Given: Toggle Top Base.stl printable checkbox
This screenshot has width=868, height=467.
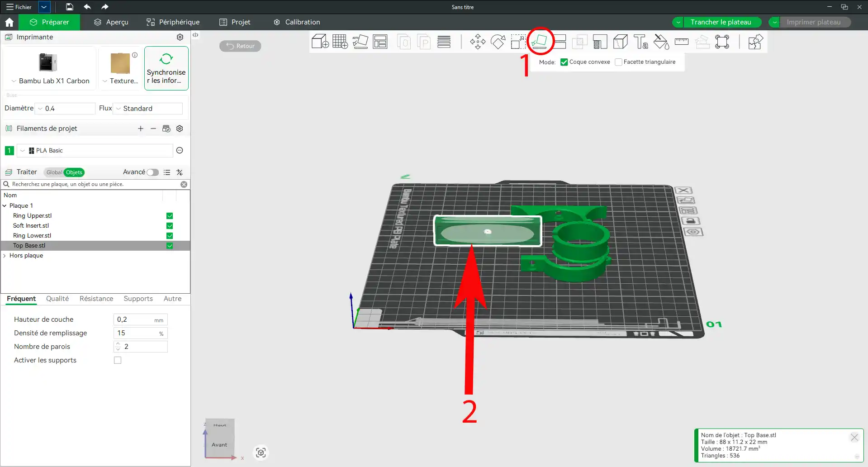Looking at the screenshot, I should [170, 246].
